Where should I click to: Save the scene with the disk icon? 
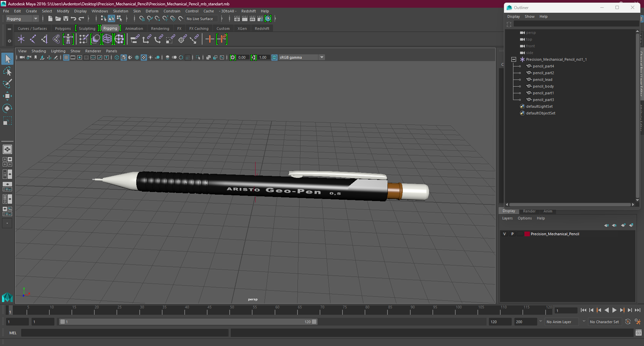pos(66,19)
